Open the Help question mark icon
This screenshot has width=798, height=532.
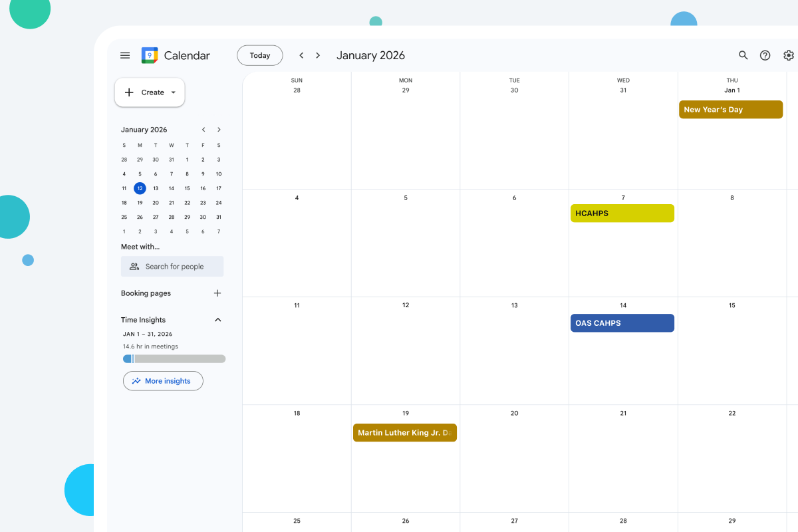pos(765,55)
